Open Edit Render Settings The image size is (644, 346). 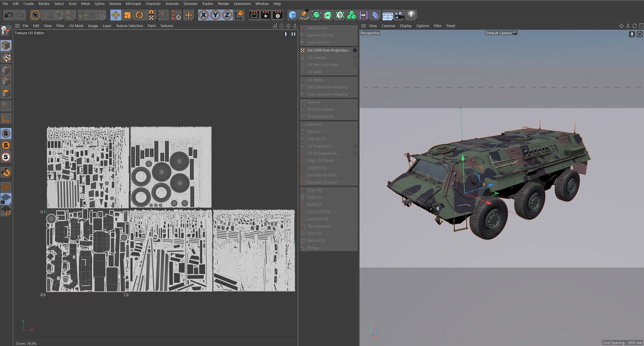click(x=278, y=15)
